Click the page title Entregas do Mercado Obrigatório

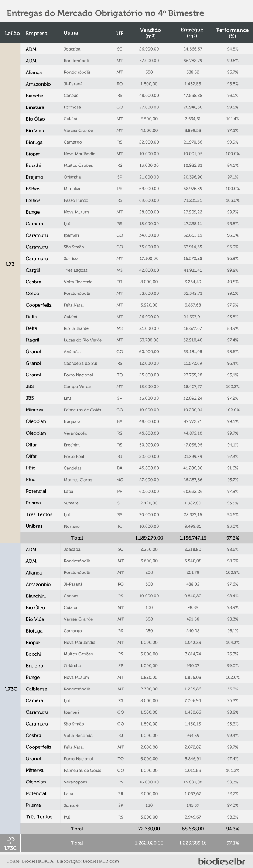tap(105, 14)
